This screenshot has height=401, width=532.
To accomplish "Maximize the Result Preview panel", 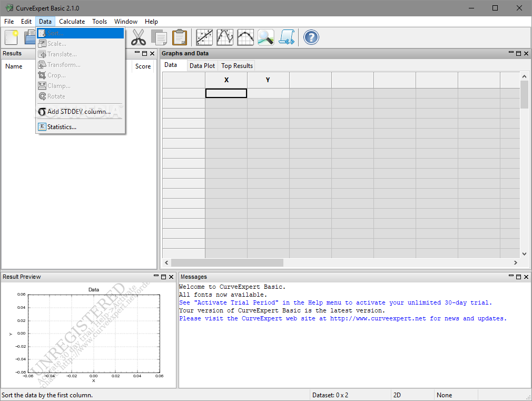I will (163, 277).
